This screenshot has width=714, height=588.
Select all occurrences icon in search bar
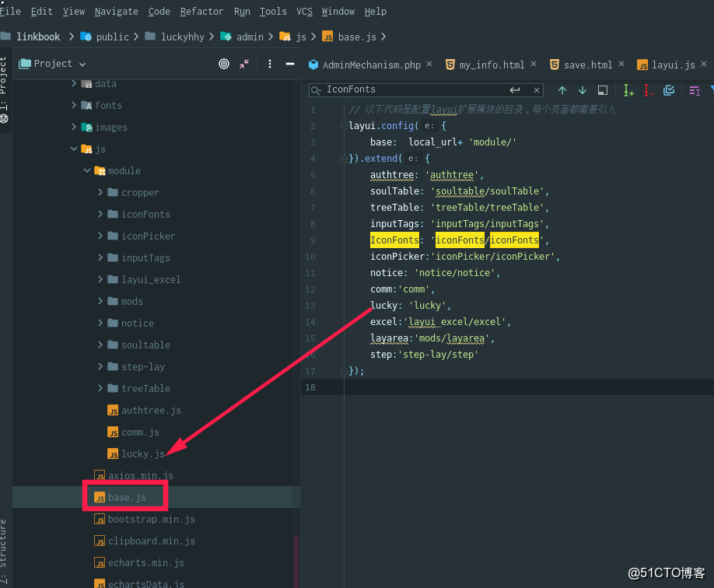[x=669, y=90]
